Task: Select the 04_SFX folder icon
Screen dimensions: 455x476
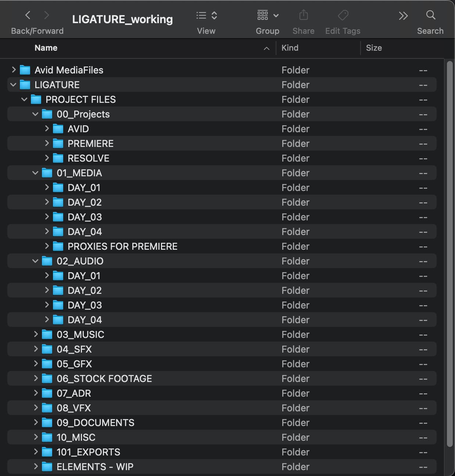Action: click(47, 349)
